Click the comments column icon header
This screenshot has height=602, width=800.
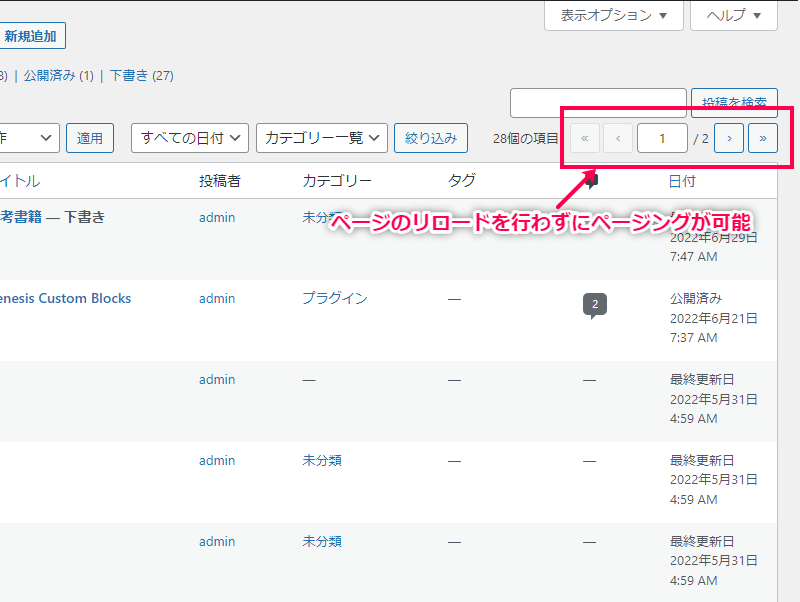coord(591,181)
